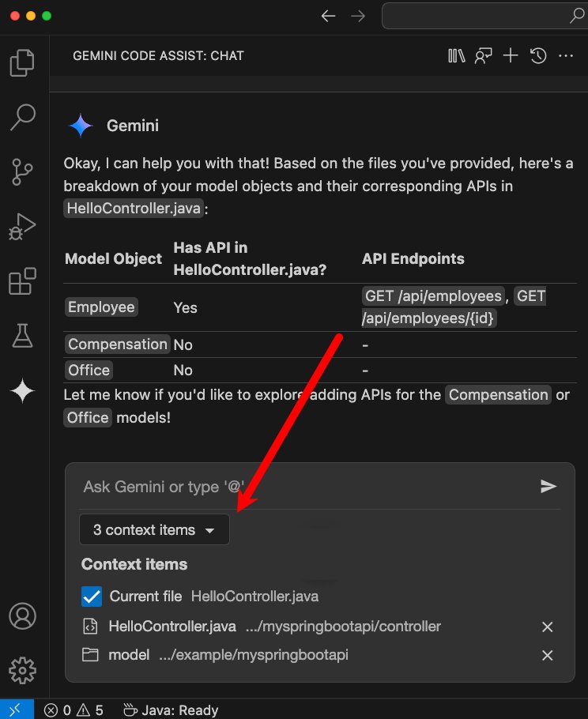This screenshot has width=588, height=719.
Task: Click the Gemini sparkle avatar icon
Action: (81, 126)
